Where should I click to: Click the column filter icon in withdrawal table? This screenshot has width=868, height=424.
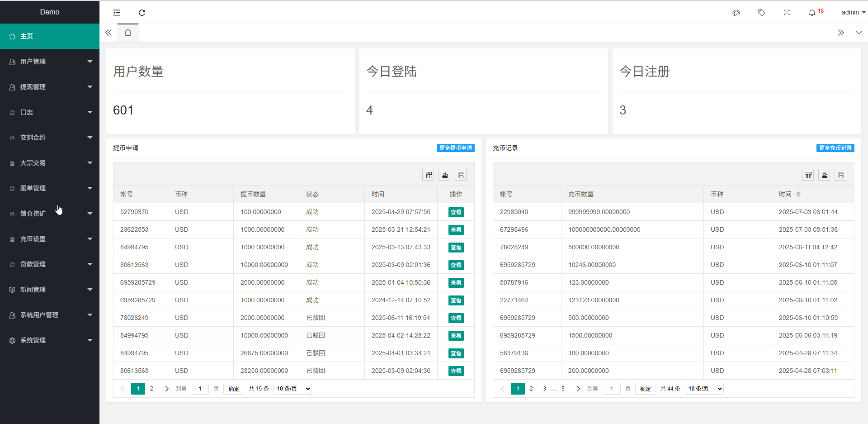click(x=429, y=175)
